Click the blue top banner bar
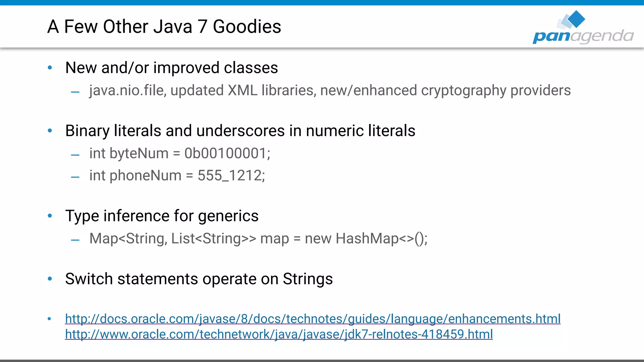This screenshot has width=644, height=362. pyautogui.click(x=322, y=3)
